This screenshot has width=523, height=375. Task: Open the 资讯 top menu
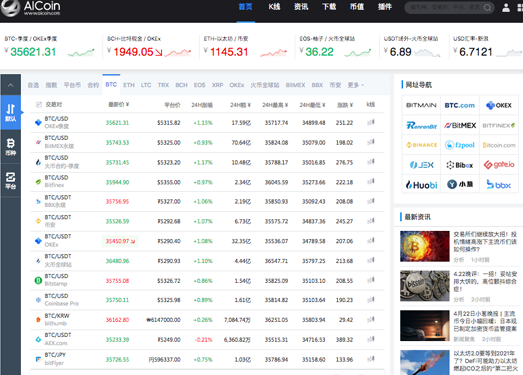pyautogui.click(x=301, y=7)
